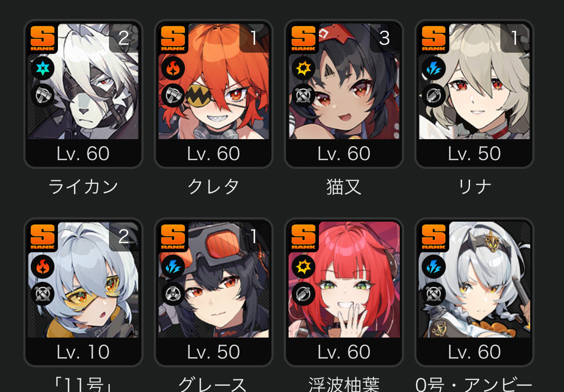Click the electric attribute icon on 0号・アンビー's card
The width and height of the screenshot is (564, 392).
click(434, 267)
